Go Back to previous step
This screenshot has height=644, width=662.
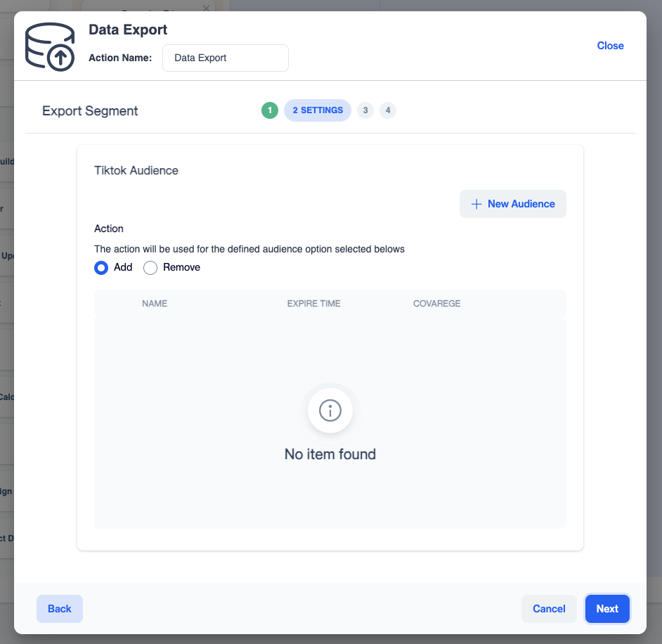60,609
